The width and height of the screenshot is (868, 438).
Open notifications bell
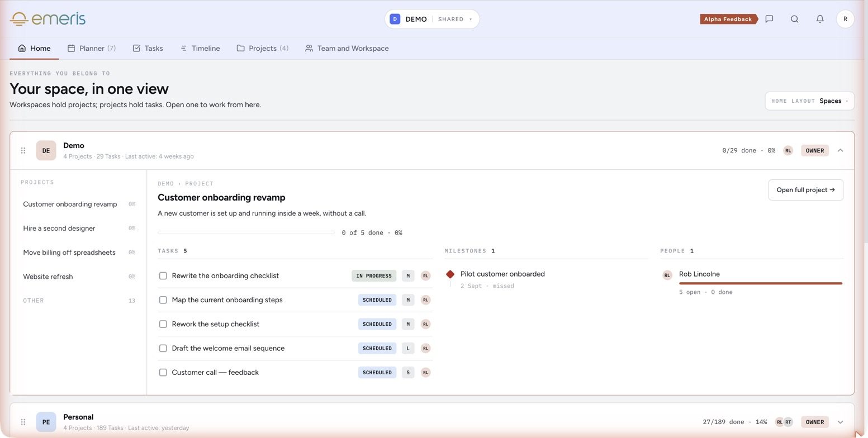pos(820,19)
